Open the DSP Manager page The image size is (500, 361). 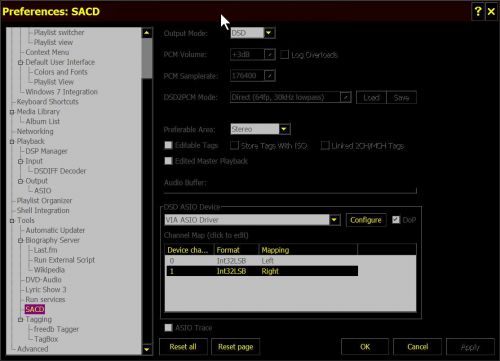(46, 151)
